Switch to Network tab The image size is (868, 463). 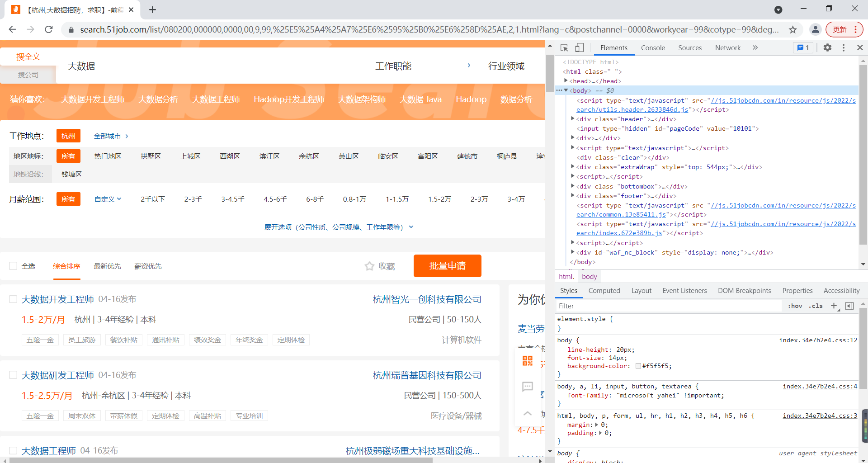[x=727, y=47]
